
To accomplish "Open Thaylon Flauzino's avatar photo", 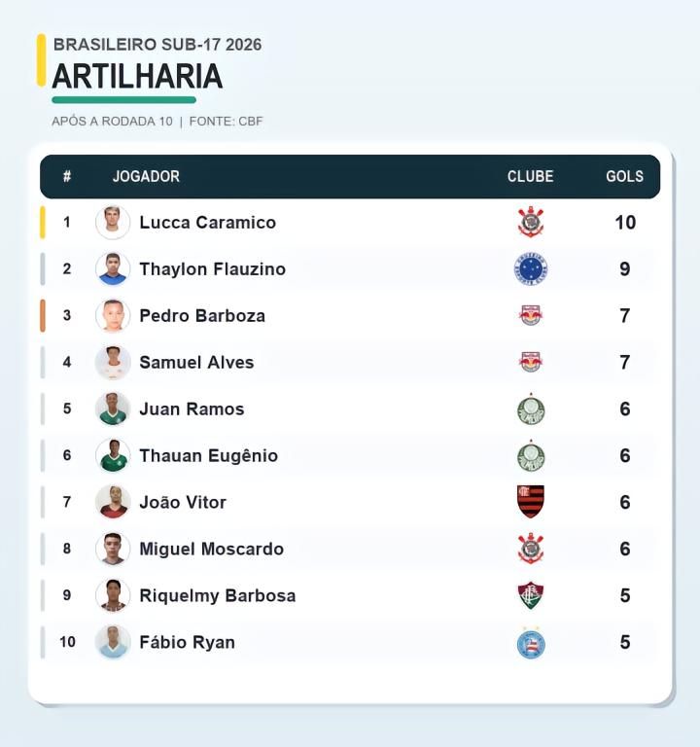I will (113, 268).
